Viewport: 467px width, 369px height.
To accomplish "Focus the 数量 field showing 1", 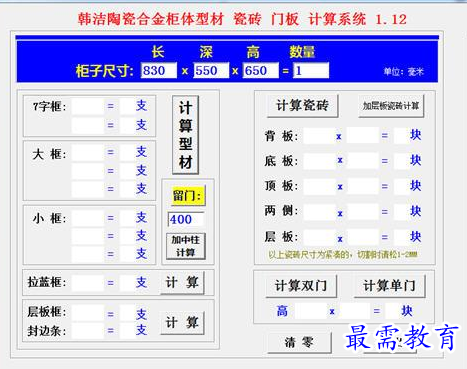I will pos(311,71).
